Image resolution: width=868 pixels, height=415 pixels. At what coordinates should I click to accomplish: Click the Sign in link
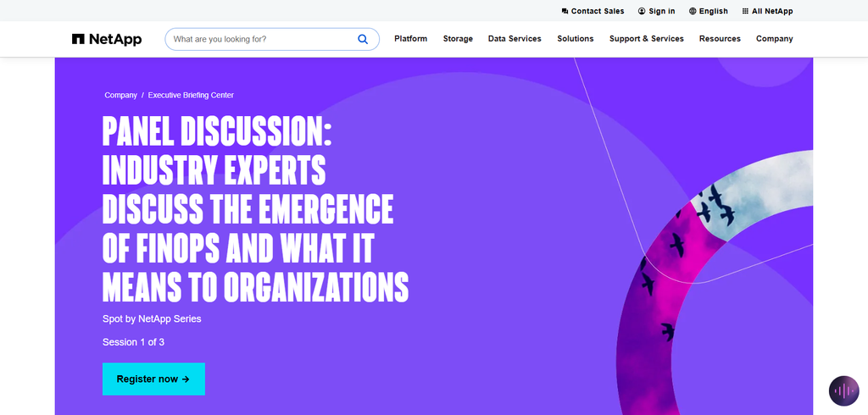click(x=657, y=11)
